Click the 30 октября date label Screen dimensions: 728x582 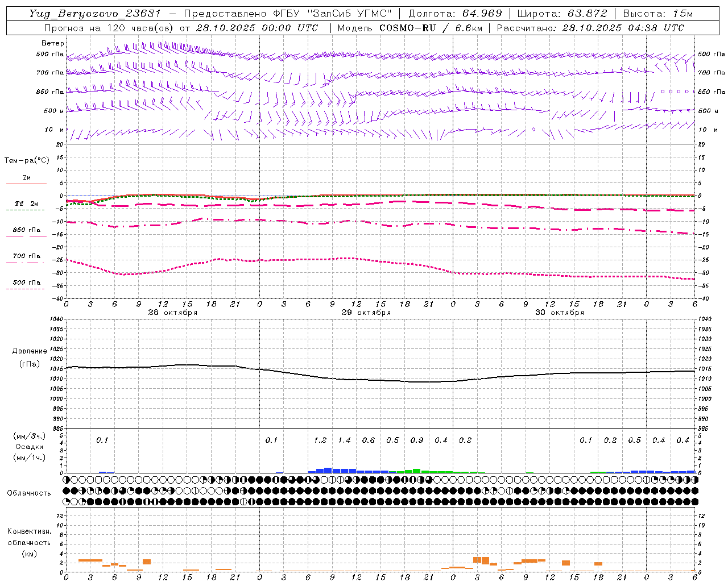[x=560, y=313]
